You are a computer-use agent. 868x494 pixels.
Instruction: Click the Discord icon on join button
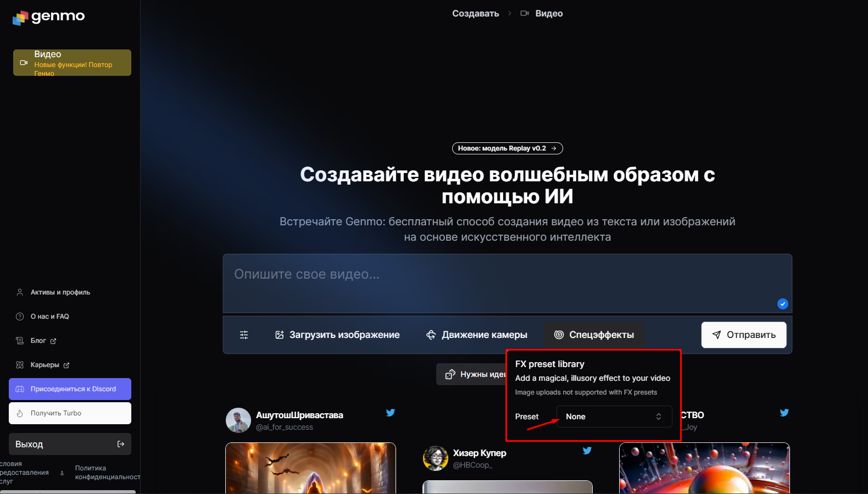coord(20,389)
